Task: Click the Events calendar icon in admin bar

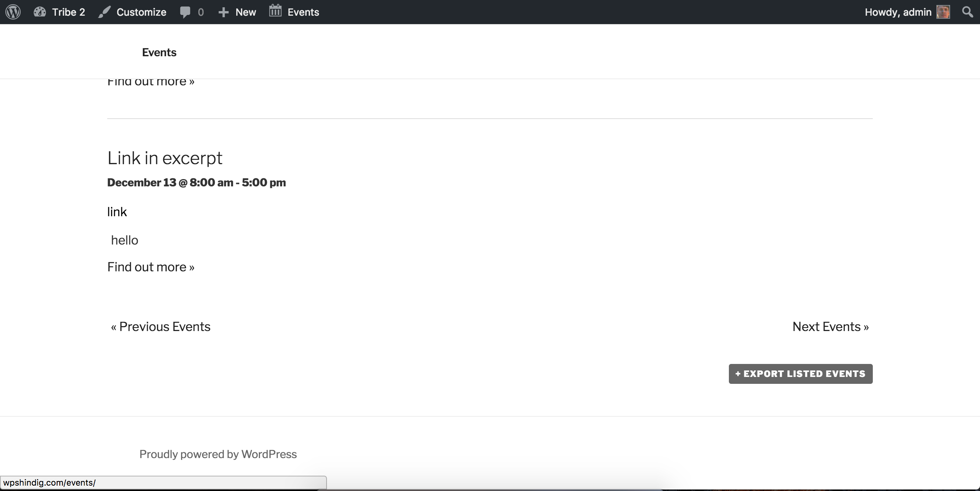Action: [275, 12]
